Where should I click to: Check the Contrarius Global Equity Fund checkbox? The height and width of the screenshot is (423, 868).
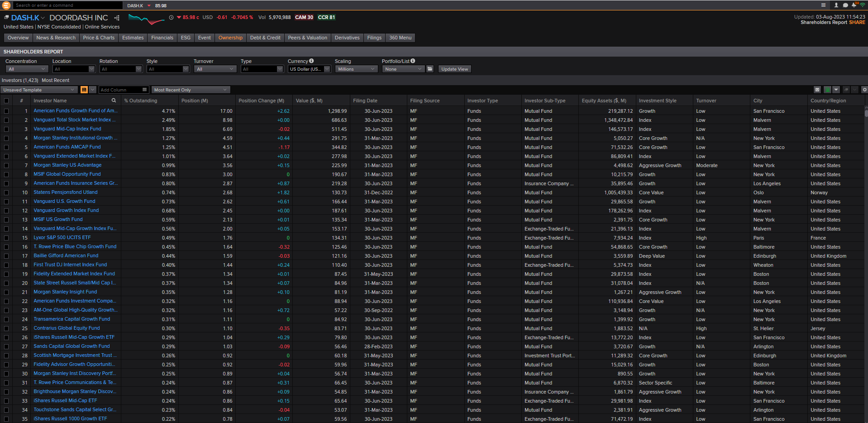(x=6, y=328)
